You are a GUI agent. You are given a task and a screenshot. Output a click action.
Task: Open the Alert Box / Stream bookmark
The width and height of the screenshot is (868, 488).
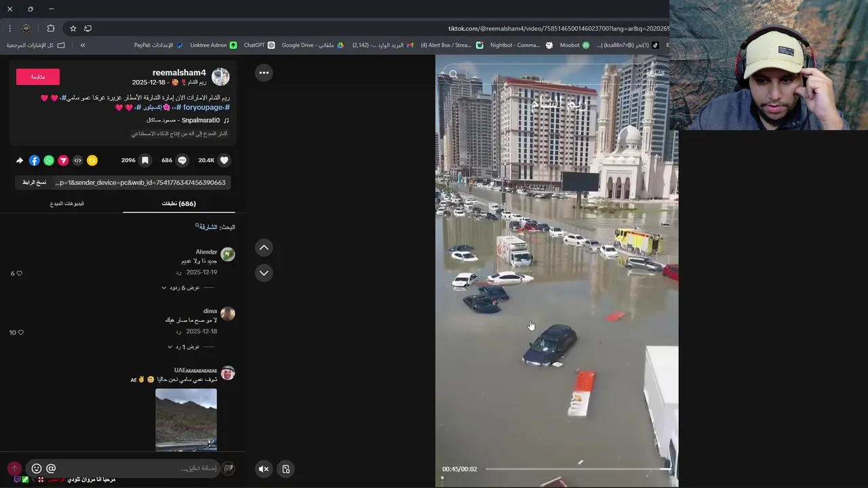(452, 45)
